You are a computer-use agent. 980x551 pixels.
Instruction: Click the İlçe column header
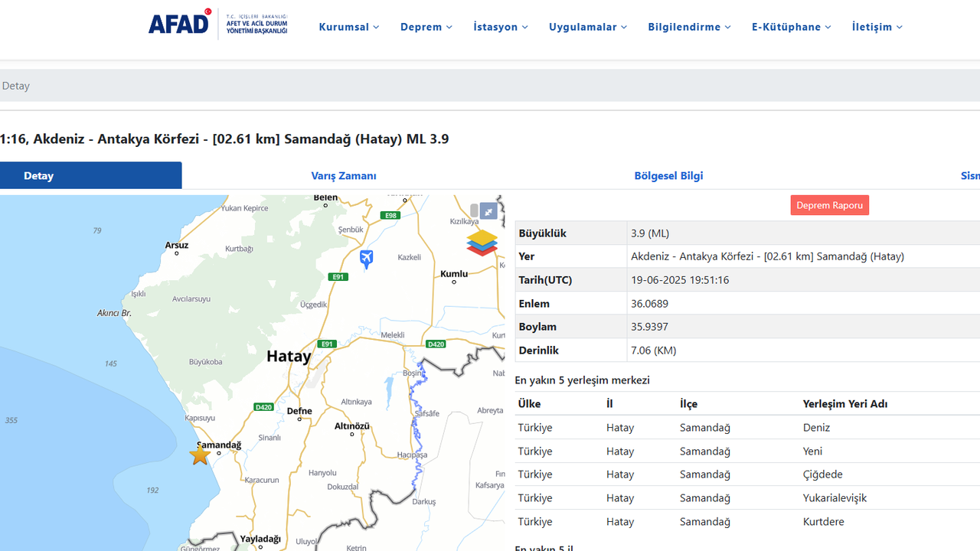click(x=688, y=404)
